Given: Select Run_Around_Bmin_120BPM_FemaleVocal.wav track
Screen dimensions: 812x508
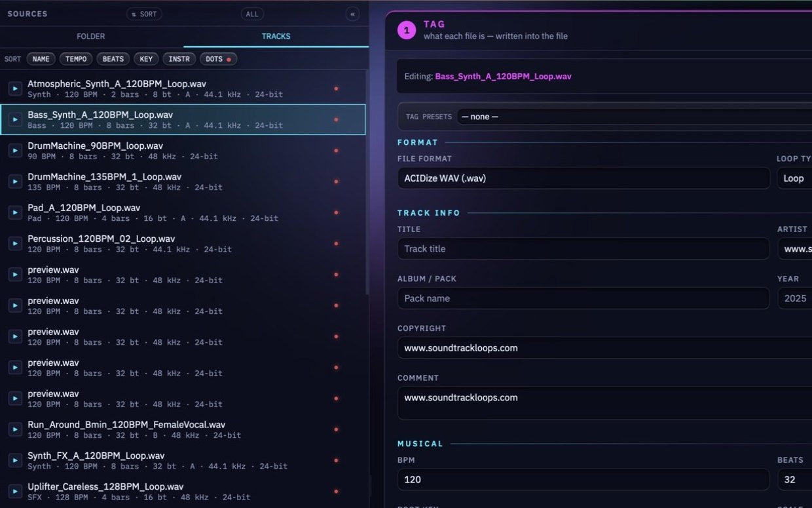Looking at the screenshot, I should 183,429.
